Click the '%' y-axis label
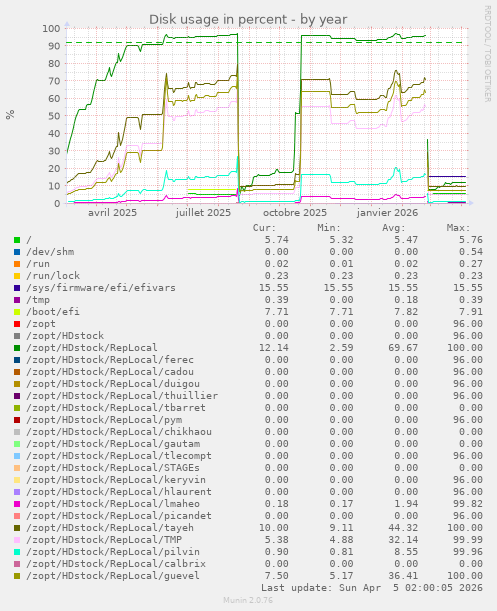Image resolution: width=497 pixels, height=611 pixels. (x=10, y=115)
